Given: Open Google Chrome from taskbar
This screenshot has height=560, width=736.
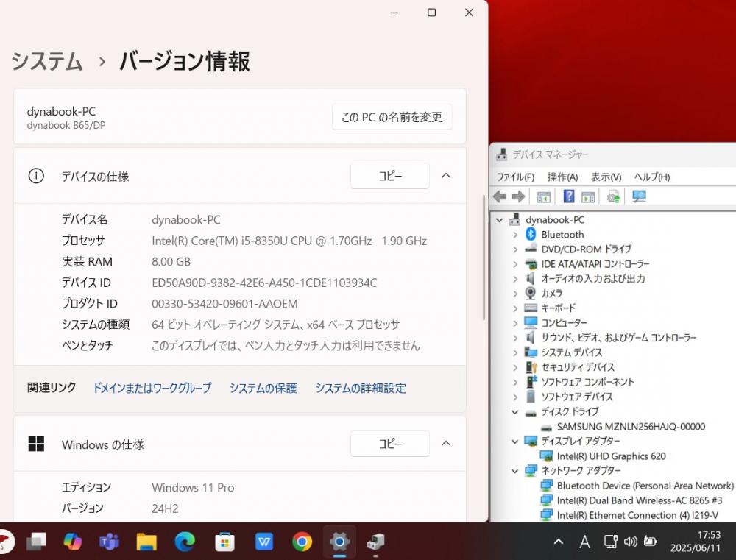Looking at the screenshot, I should pyautogui.click(x=302, y=542).
